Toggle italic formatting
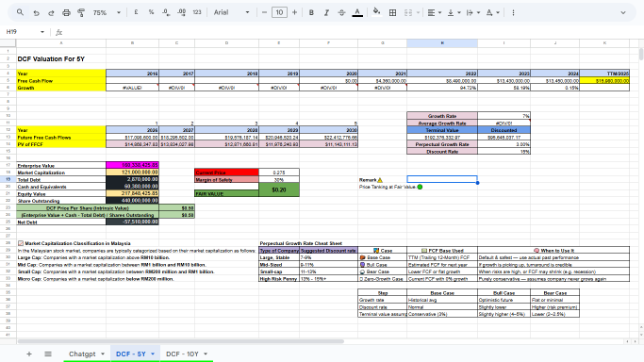Viewport: 644px width, 362px height. 326,12
